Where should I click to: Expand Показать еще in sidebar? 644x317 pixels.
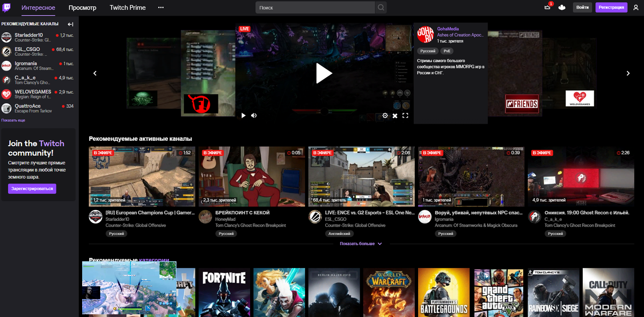[13, 120]
